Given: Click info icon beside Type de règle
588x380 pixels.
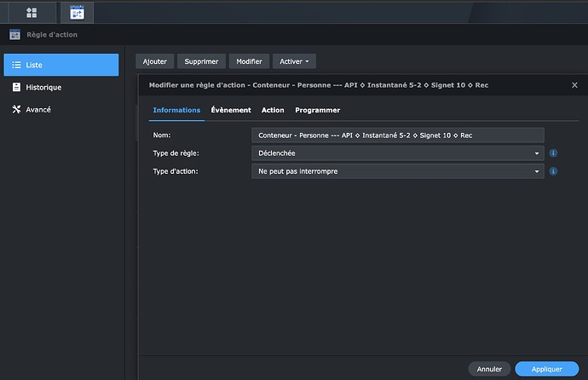Looking at the screenshot, I should [553, 153].
